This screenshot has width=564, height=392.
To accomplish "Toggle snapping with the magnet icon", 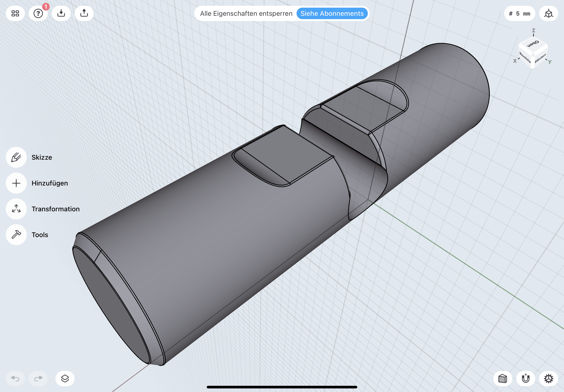I will [526, 378].
